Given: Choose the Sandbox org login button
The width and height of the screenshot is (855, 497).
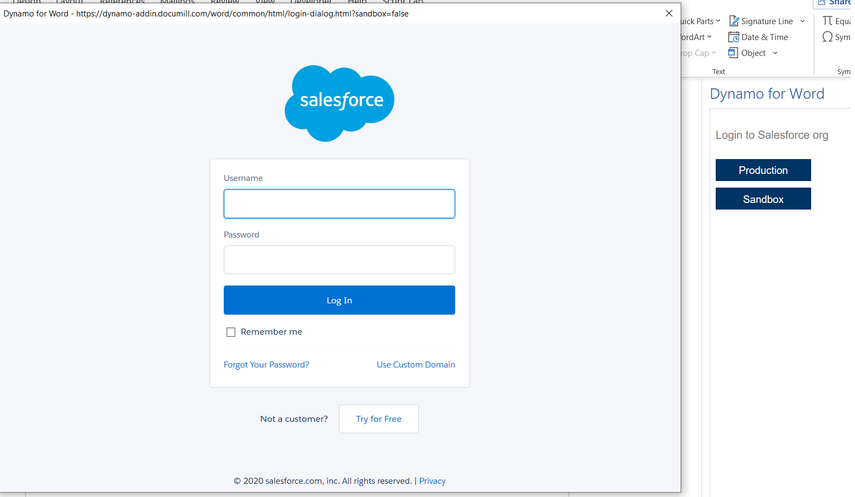Looking at the screenshot, I should click(763, 199).
